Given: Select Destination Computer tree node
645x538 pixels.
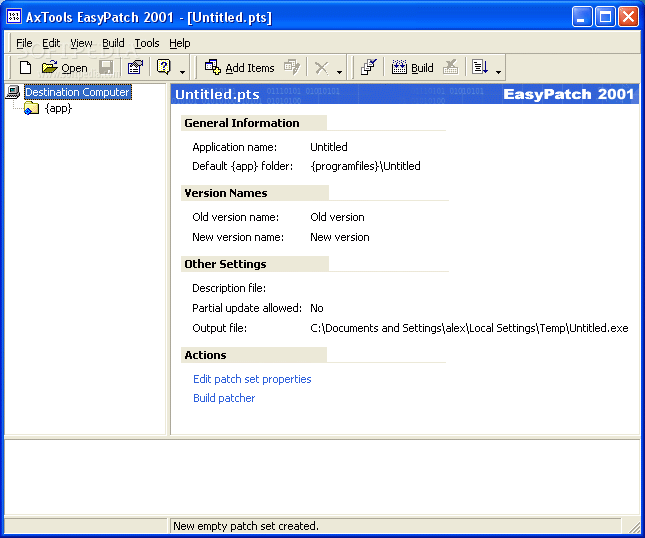Looking at the screenshot, I should 77,92.
